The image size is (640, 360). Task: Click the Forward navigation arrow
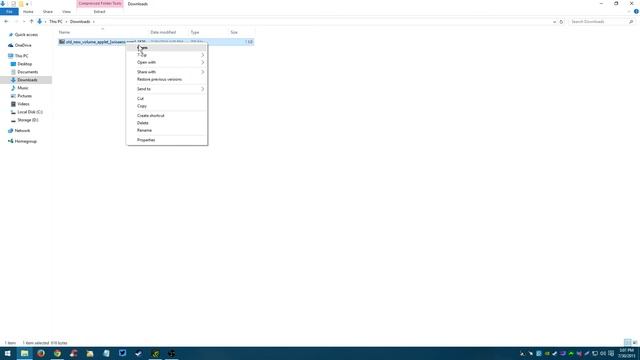tap(16, 22)
